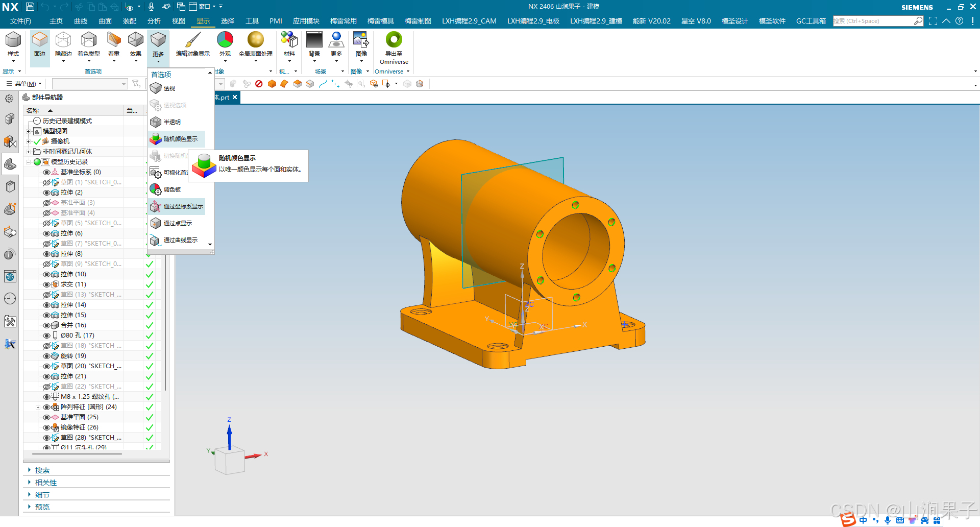Click the navigator settings gear icon
980x527 pixels.
(x=9, y=99)
